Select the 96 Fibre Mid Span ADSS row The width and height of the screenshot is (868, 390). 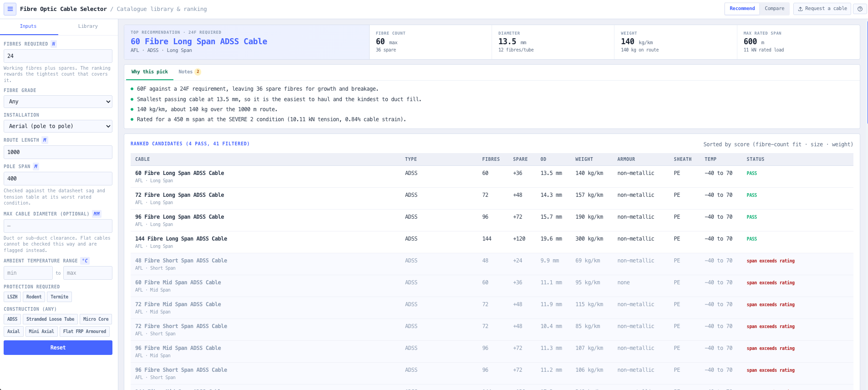coord(492,352)
